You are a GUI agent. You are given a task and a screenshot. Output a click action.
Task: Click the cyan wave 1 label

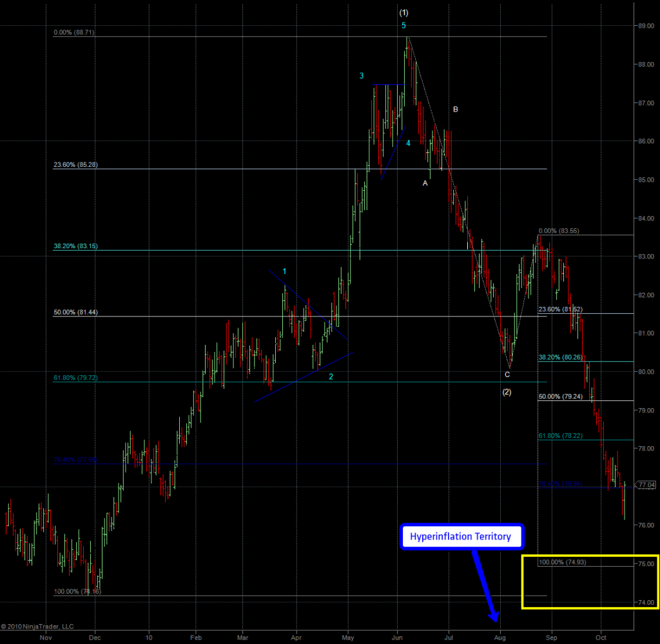click(x=284, y=271)
